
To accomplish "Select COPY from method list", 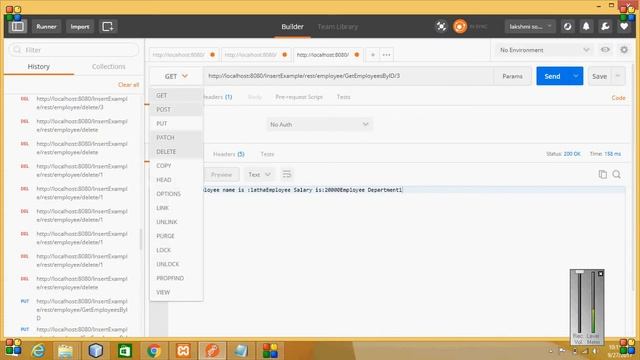I will click(x=176, y=166).
